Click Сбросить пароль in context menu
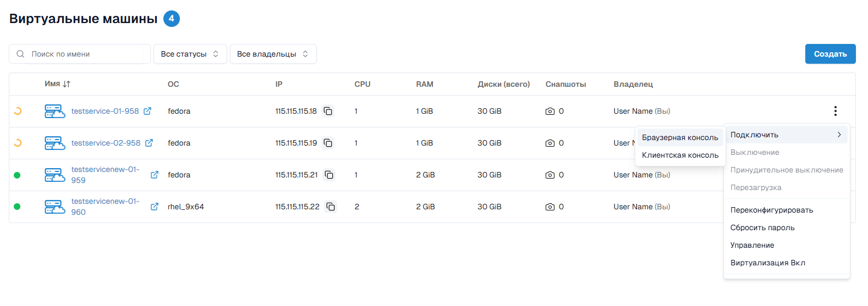868x306 pixels. (x=762, y=227)
